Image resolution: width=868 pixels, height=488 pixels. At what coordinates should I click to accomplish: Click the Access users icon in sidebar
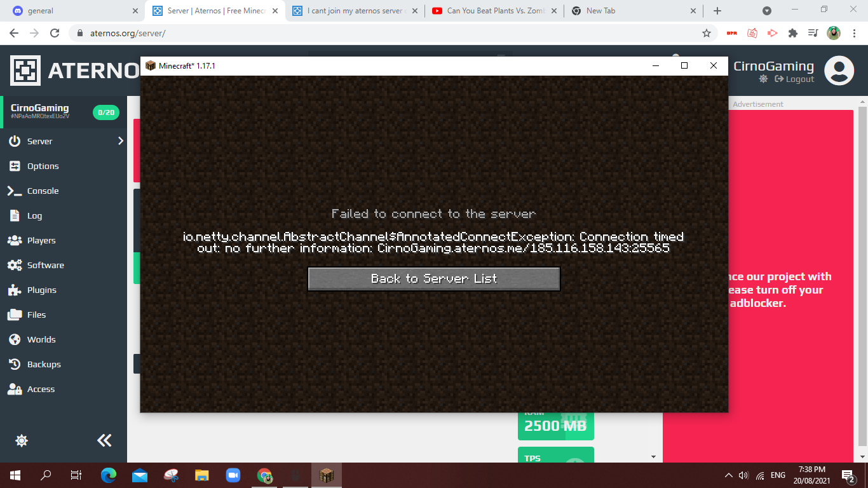coord(15,389)
